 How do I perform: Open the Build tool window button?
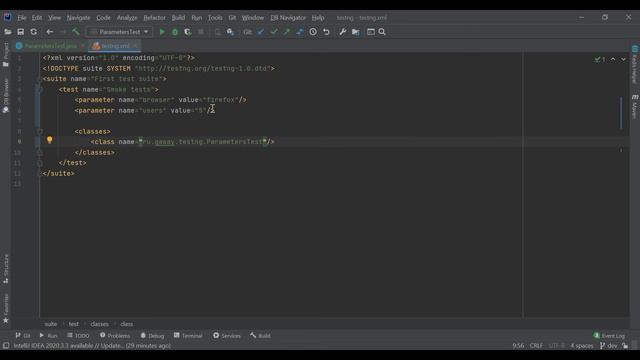point(260,336)
